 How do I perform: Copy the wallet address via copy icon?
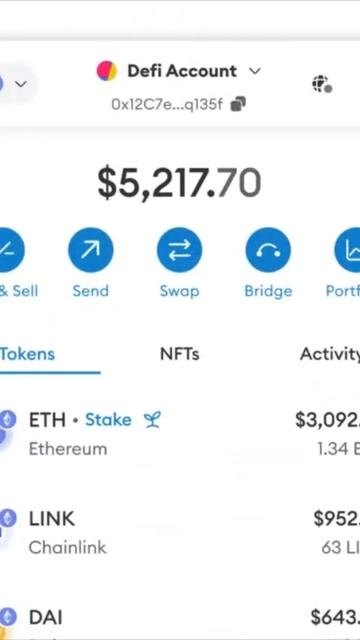(x=238, y=104)
